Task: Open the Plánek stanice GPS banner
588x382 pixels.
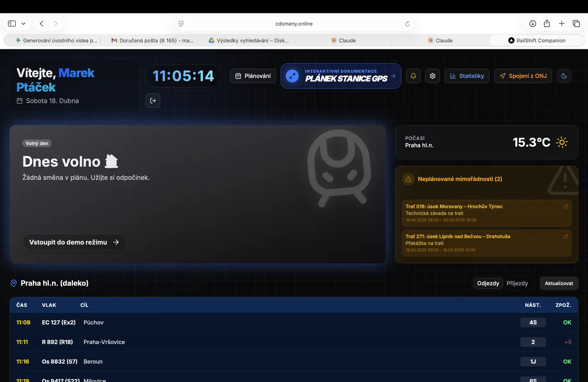Action: pyautogui.click(x=341, y=76)
